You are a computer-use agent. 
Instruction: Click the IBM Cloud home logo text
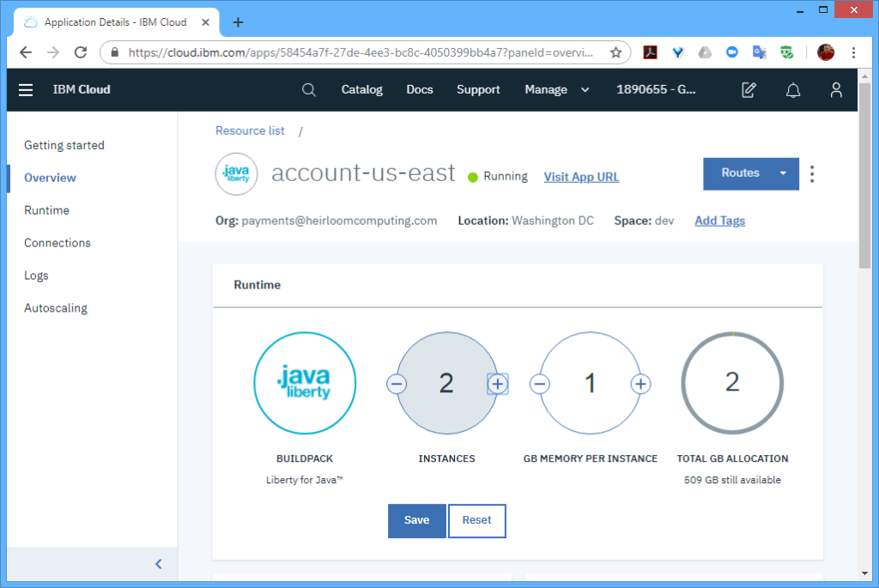(x=82, y=89)
